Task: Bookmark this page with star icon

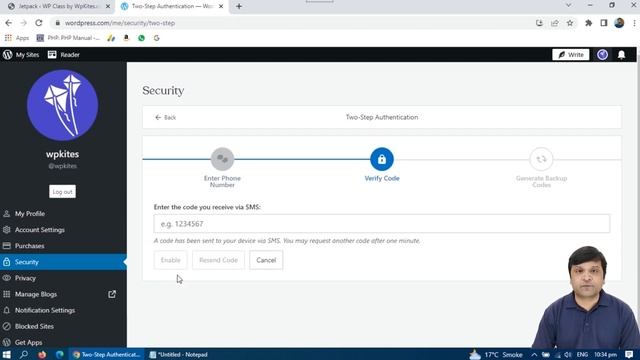Action: (570, 23)
